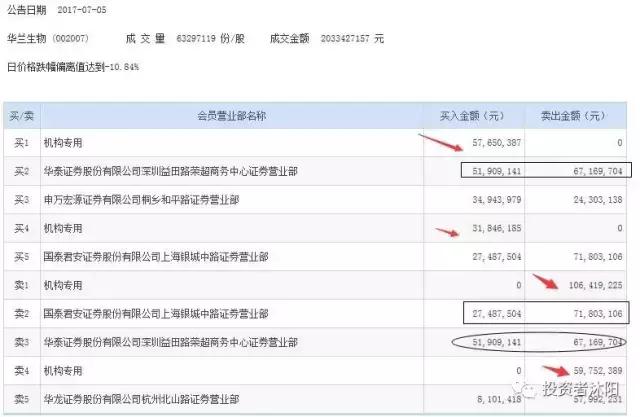Click 华泰证券 深圳益田路 name in 买2 row
Image resolution: width=640 pixels, height=417 pixels.
tap(171, 171)
